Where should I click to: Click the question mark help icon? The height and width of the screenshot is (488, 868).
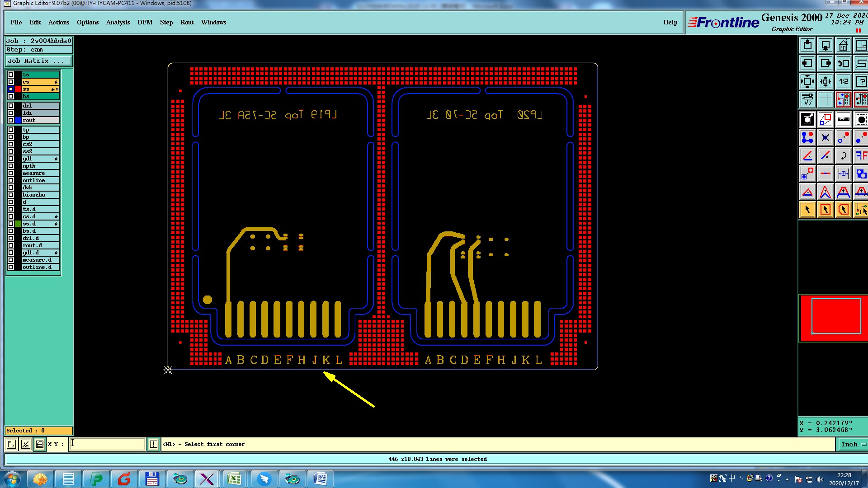tap(861, 82)
